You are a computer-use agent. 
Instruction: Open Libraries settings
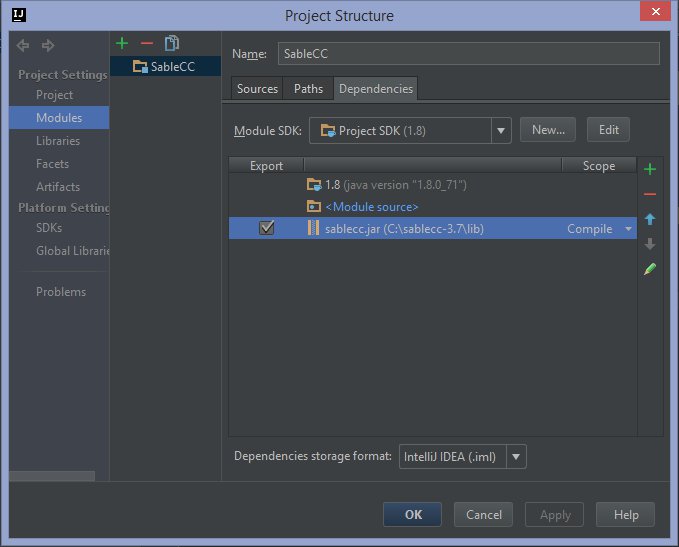[x=58, y=141]
